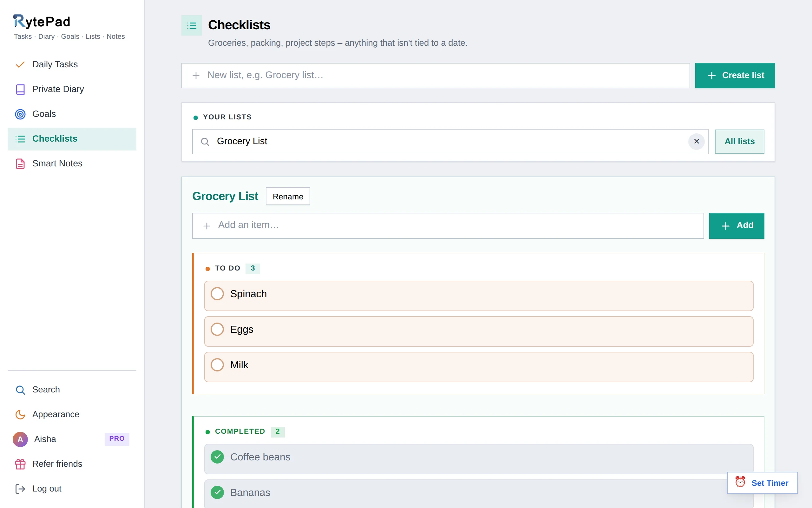The height and width of the screenshot is (508, 812).
Task: Focus the Add an item field
Action: (x=448, y=225)
